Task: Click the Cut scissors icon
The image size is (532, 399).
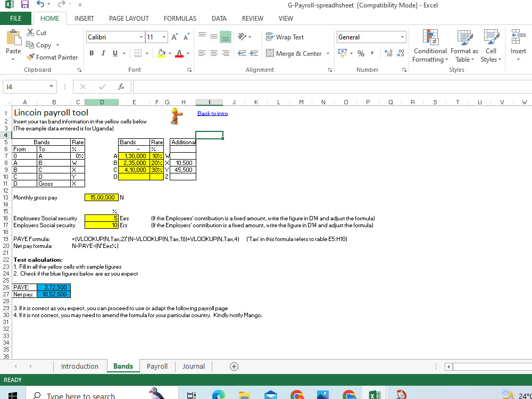Action: [x=30, y=32]
